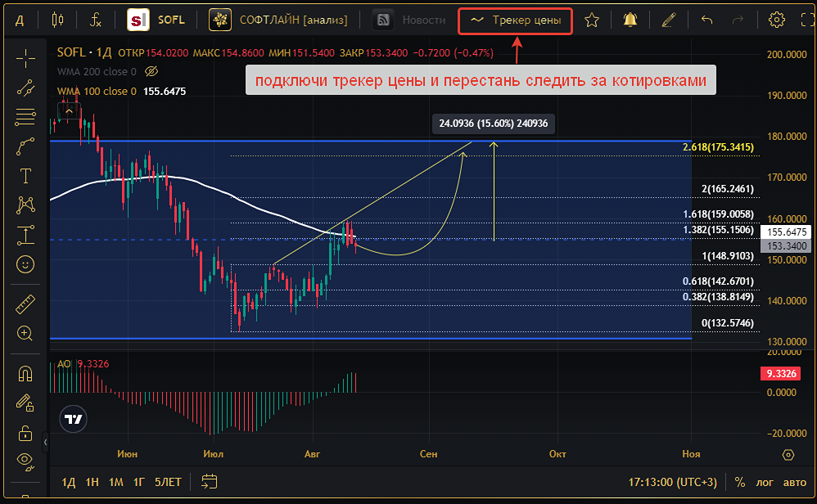Viewport: 817px width, 504px height.
Task: Click the SOFL · 1Д symbol title
Action: [84, 52]
